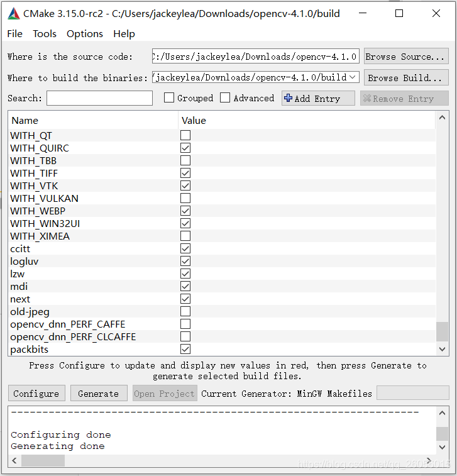Expand the build binaries path dropdown

[352, 77]
